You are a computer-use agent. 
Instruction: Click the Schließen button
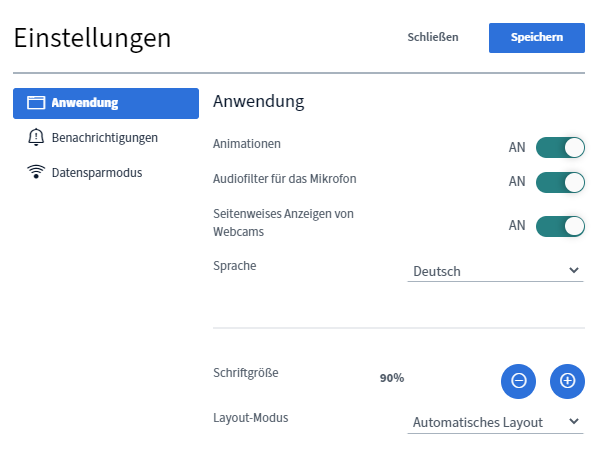(x=433, y=38)
